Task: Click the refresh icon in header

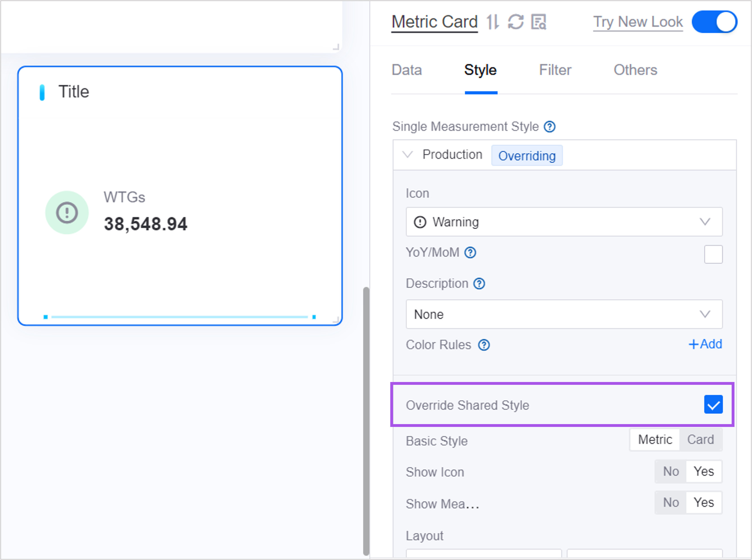Action: click(x=515, y=22)
